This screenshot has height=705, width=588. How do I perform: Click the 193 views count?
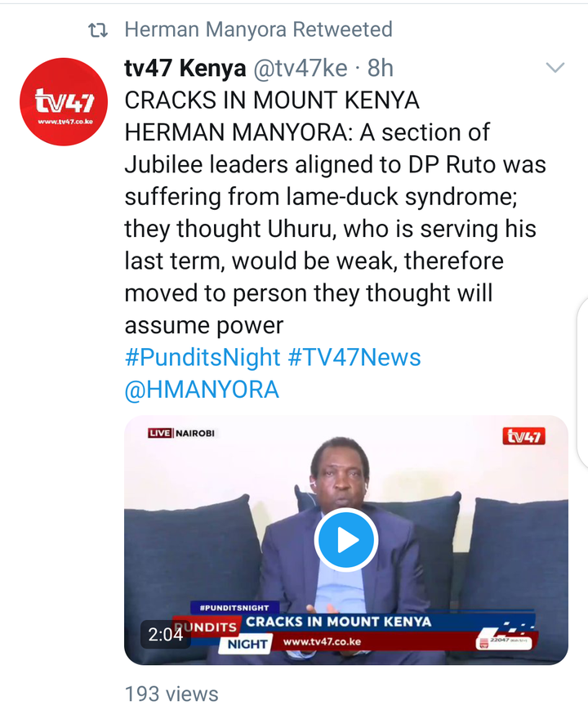(x=171, y=694)
